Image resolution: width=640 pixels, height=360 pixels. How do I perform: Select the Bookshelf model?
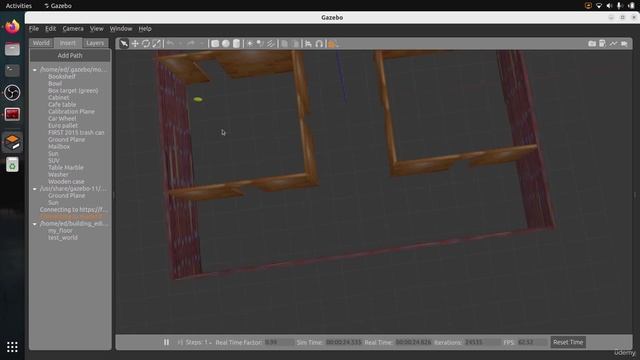[62, 76]
